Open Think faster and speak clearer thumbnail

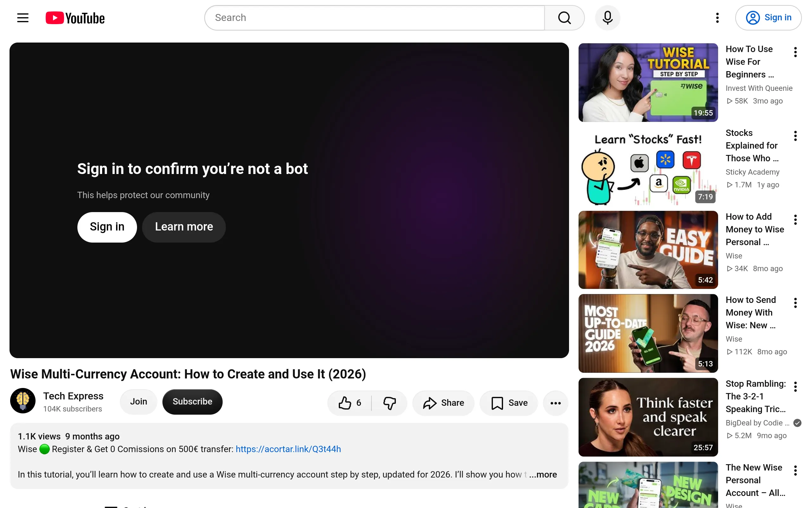[x=648, y=417]
